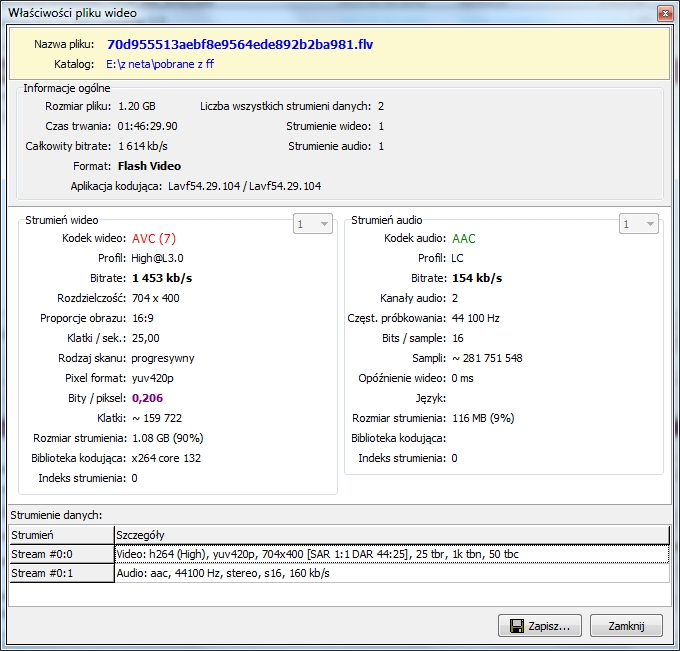
Task: Click the Bits / sample value 16
Action: click(x=458, y=338)
